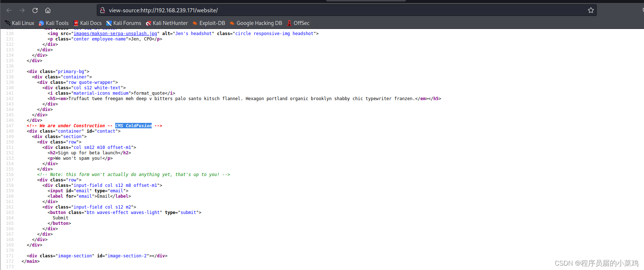The width and height of the screenshot is (644, 270).
Task: Click the 'We won't spam you!' paragraph line
Action: click(x=80, y=158)
